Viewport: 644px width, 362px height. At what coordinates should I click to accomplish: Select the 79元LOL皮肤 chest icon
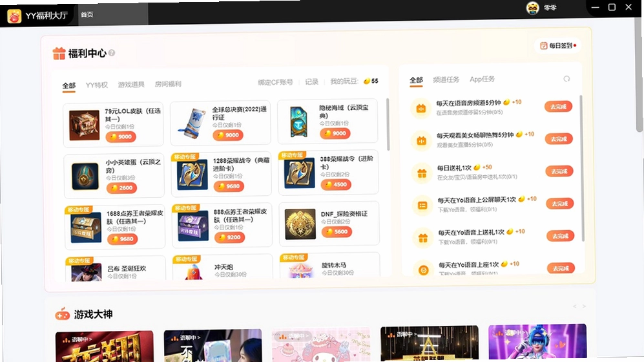point(84,125)
